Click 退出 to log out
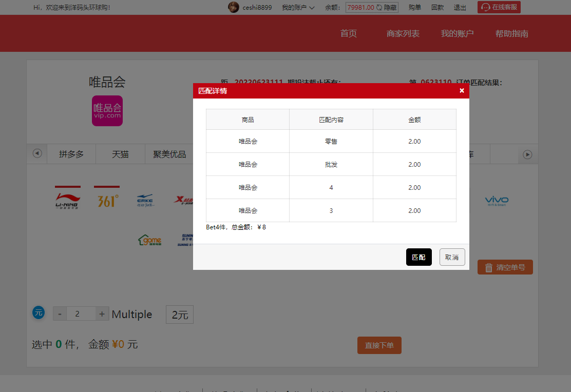571x392 pixels. (460, 7)
